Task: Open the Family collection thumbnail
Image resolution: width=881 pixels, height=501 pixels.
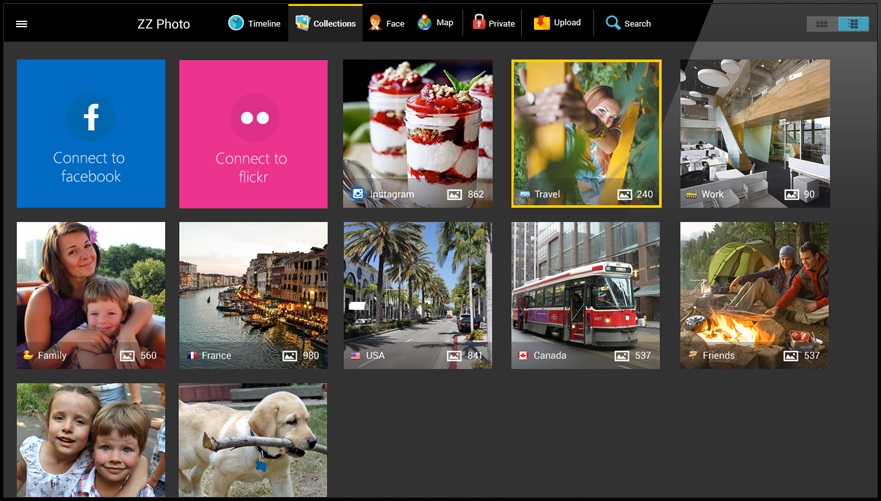Action: (x=91, y=295)
